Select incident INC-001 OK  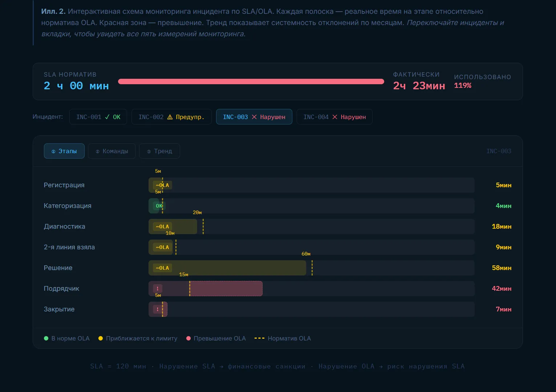(x=98, y=117)
